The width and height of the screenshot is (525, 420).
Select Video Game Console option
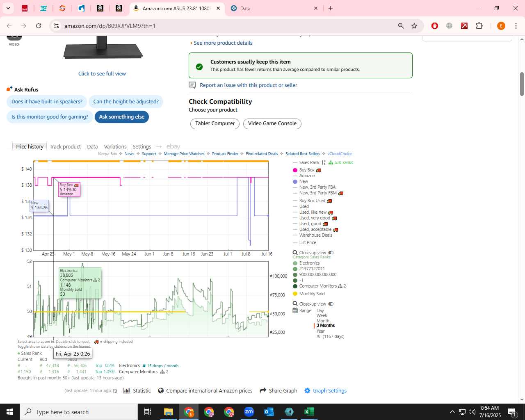(272, 123)
